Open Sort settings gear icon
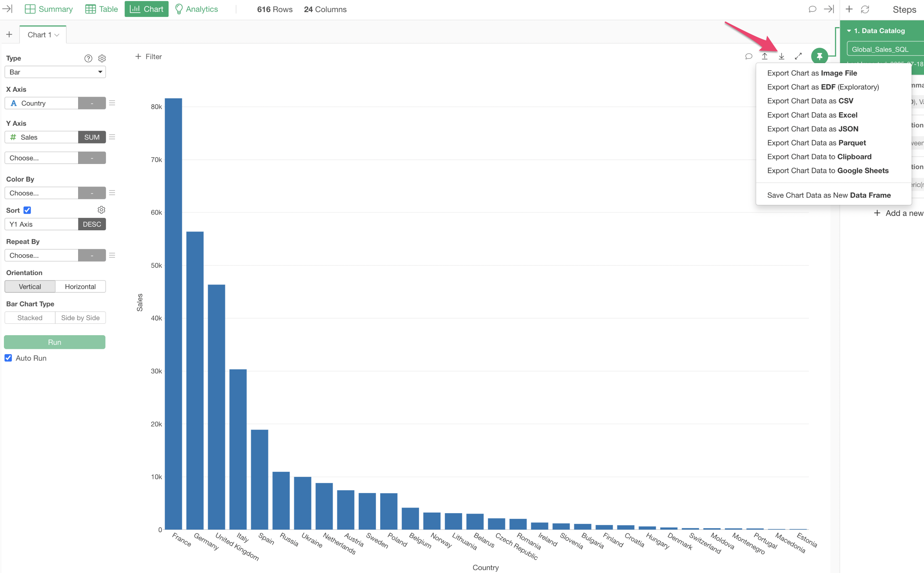924x573 pixels. (x=101, y=210)
